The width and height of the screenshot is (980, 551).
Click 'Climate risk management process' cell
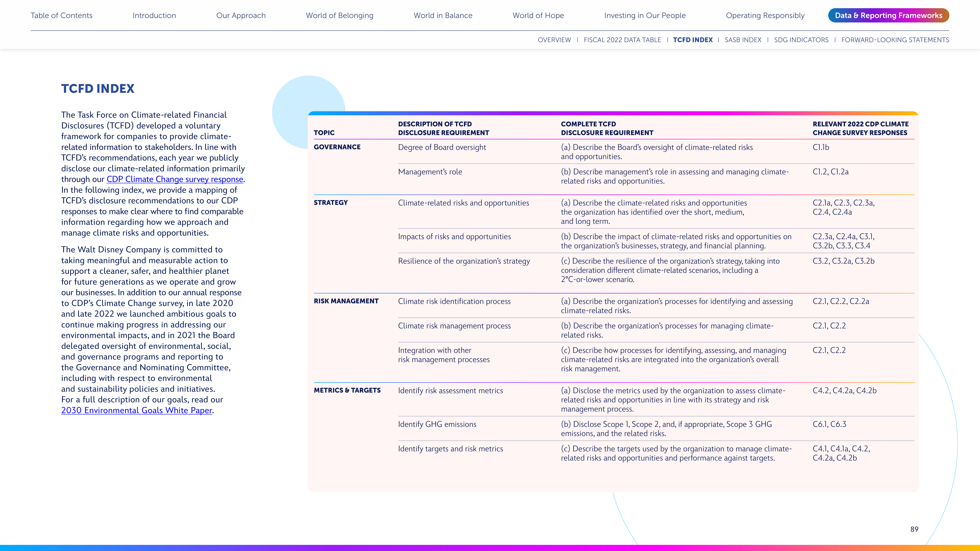point(454,326)
